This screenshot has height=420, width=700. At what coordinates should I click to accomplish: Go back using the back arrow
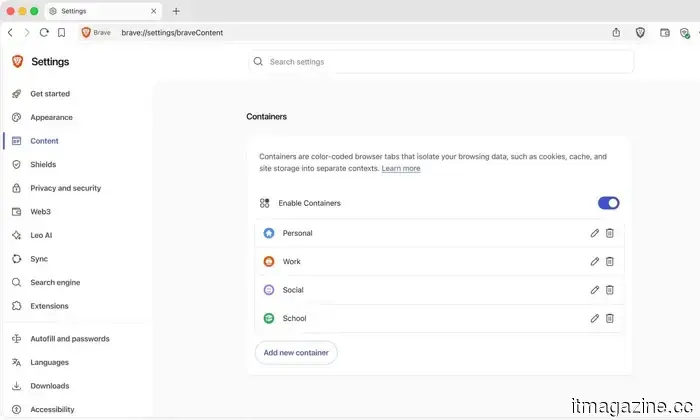pos(10,33)
